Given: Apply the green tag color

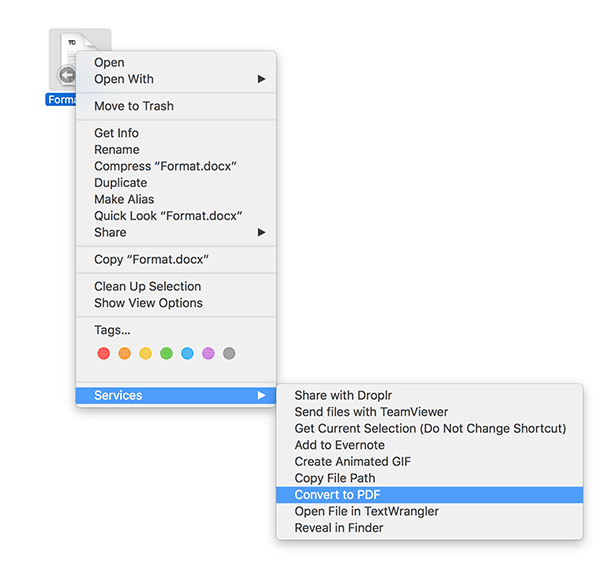Looking at the screenshot, I should [166, 353].
